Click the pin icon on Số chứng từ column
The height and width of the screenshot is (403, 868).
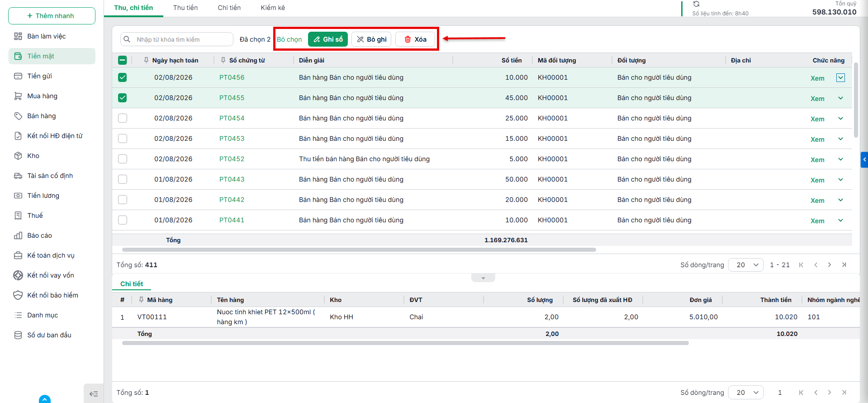pos(223,60)
